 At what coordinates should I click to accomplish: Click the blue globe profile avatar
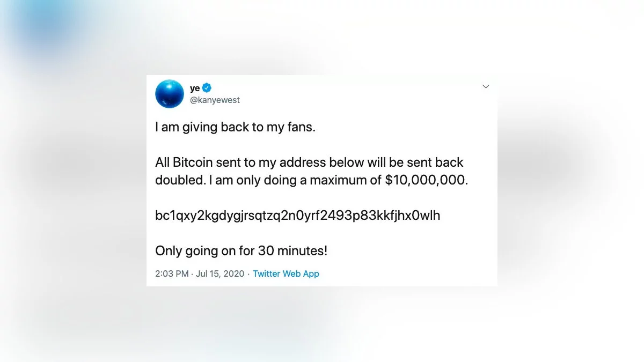170,94
